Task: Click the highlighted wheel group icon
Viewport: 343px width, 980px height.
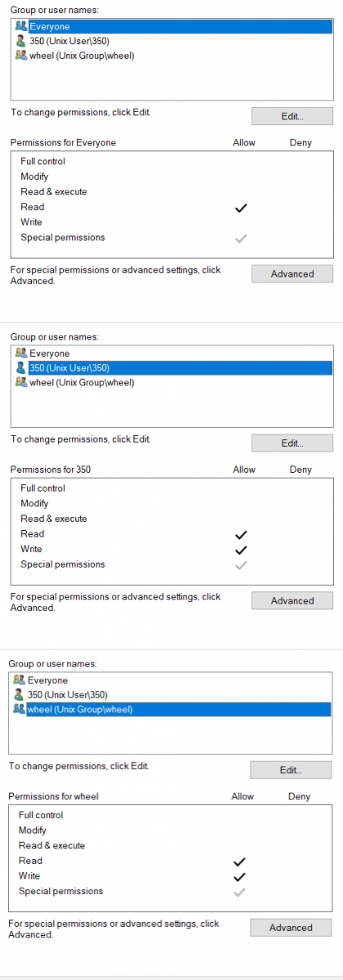Action: tap(20, 709)
